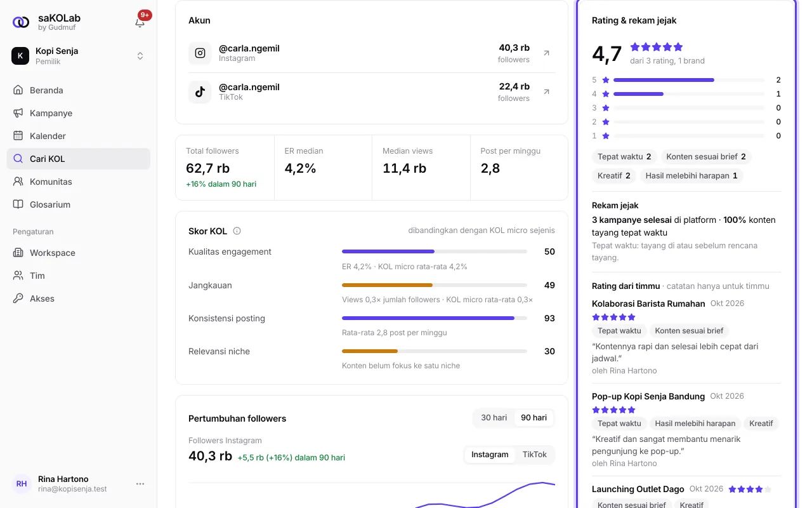Viewport: 812px width, 508px height.
Task: Click the Cari KOL search icon
Action: tap(18, 159)
